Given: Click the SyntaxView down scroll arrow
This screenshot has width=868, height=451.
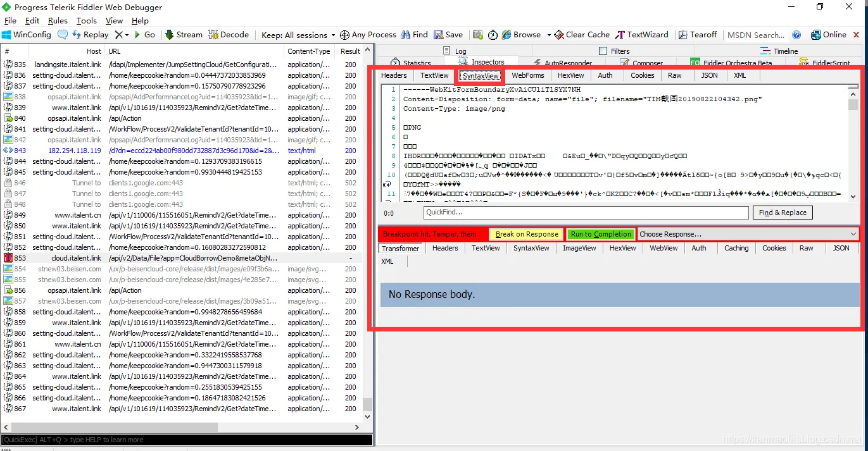Looking at the screenshot, I should pos(853,197).
